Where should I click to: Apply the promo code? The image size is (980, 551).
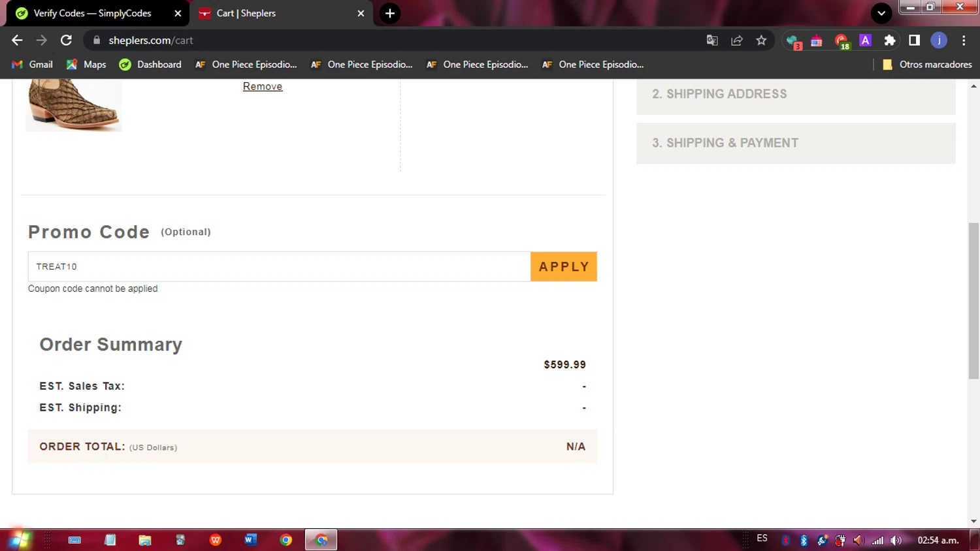(x=564, y=266)
